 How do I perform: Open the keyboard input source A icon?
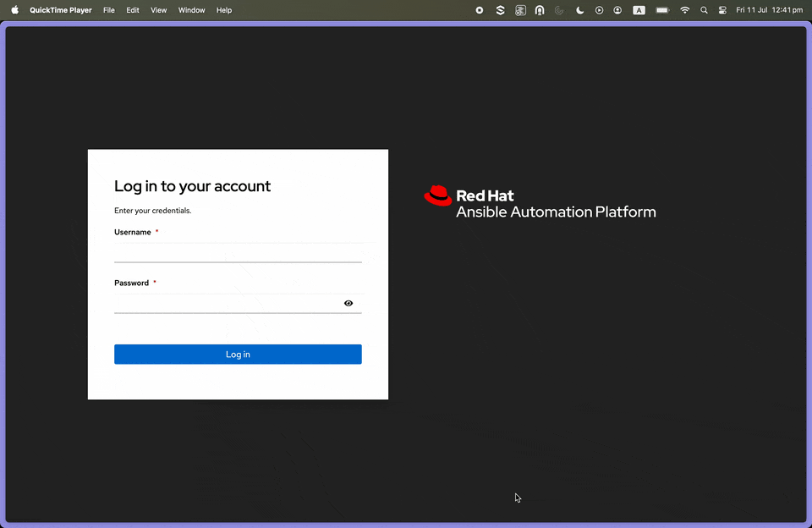point(639,10)
